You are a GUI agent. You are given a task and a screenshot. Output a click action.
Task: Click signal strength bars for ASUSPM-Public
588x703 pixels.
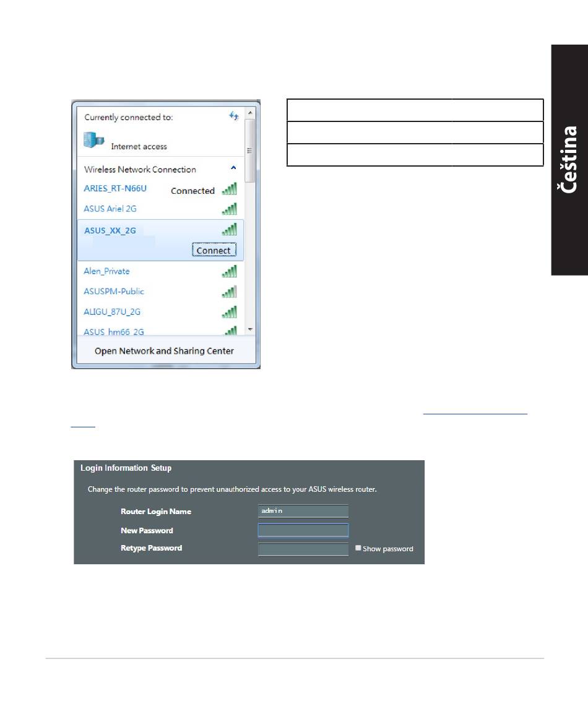point(229,292)
